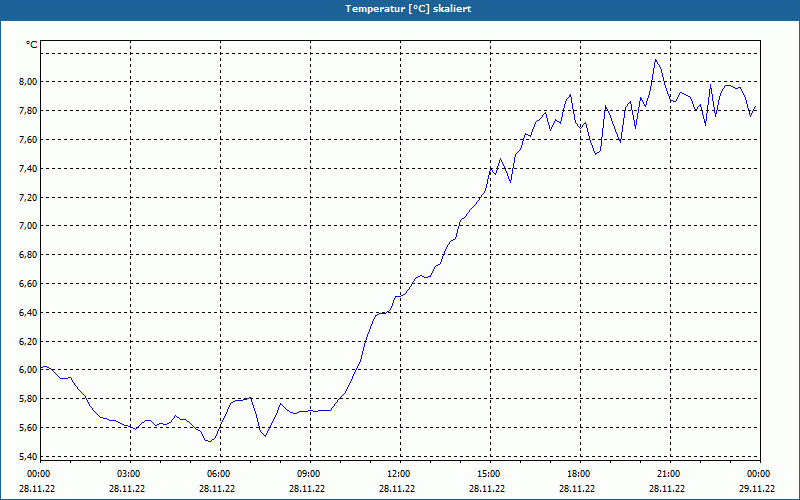
Task: Click the 28.11.22 date under 06:00
Action: (x=217, y=488)
